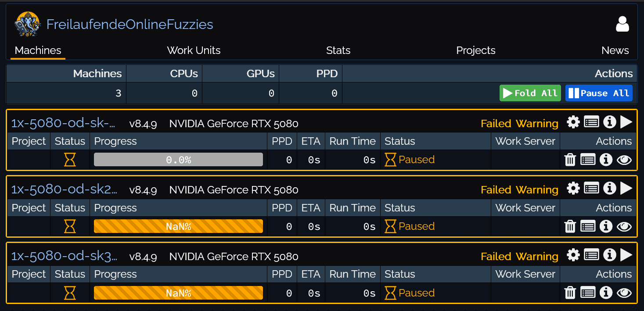Viewport: 644px width, 311px height.
Task: Start folding on 1x-5080-od-sk2 with play icon
Action: tap(626, 189)
